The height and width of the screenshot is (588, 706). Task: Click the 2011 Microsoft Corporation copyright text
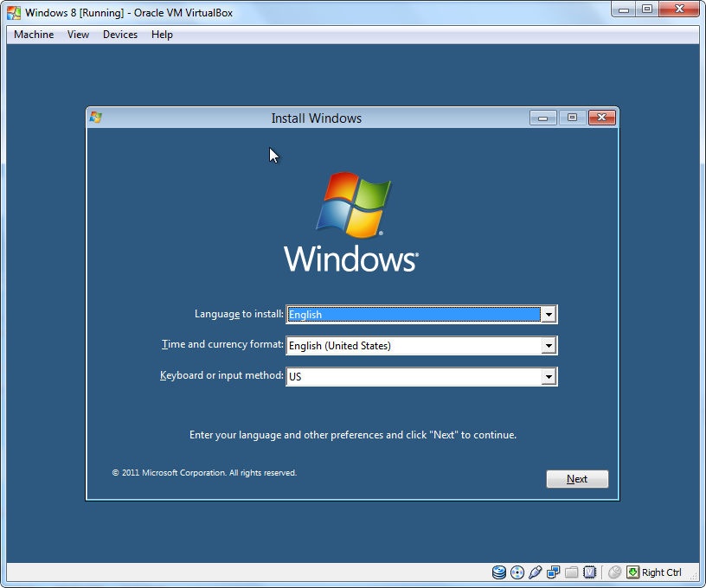pos(204,473)
